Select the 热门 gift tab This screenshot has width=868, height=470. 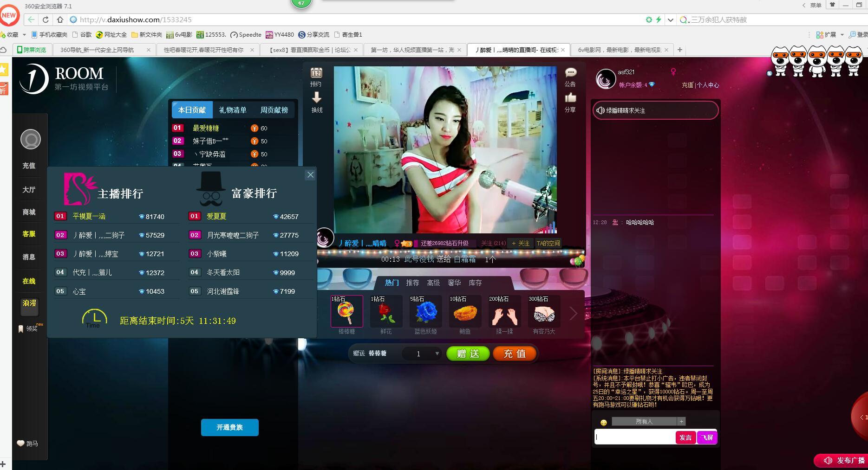click(392, 283)
